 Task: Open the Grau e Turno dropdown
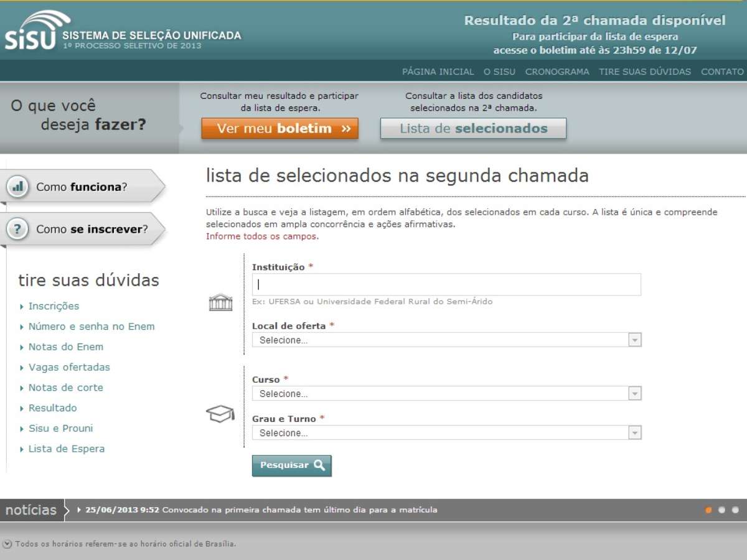click(x=446, y=432)
